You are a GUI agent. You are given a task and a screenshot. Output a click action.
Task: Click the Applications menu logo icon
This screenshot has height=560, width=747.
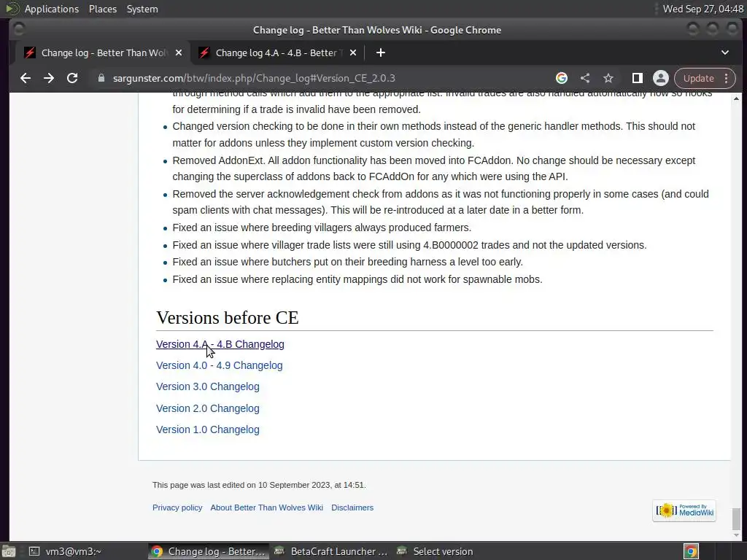[12, 9]
